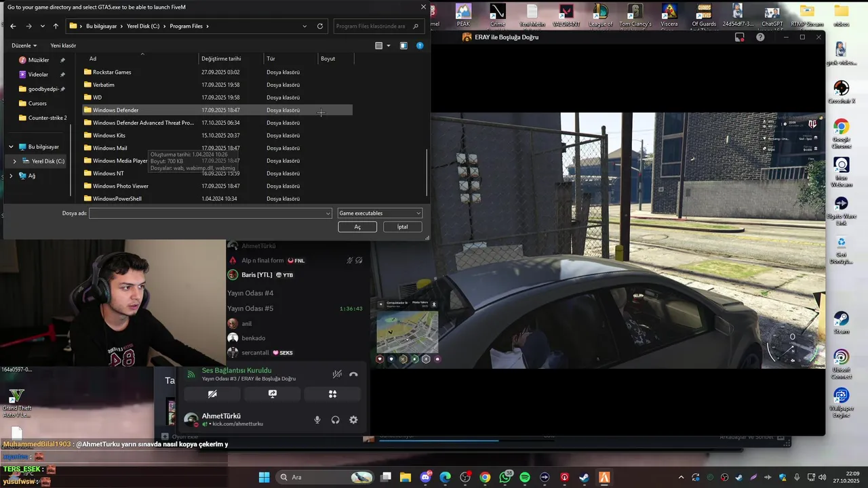Expand Yerel Disk (C:) tree node
The width and height of the screenshot is (868, 488).
14,161
